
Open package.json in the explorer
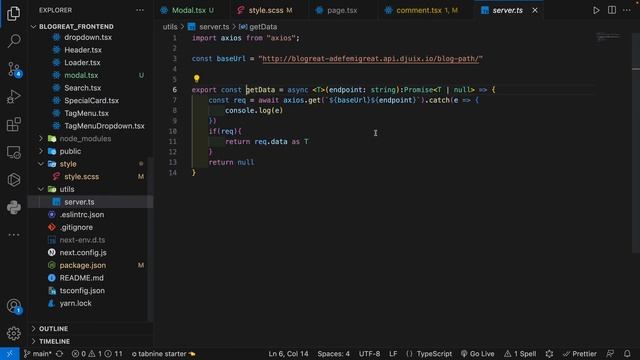pyautogui.click(x=82, y=265)
